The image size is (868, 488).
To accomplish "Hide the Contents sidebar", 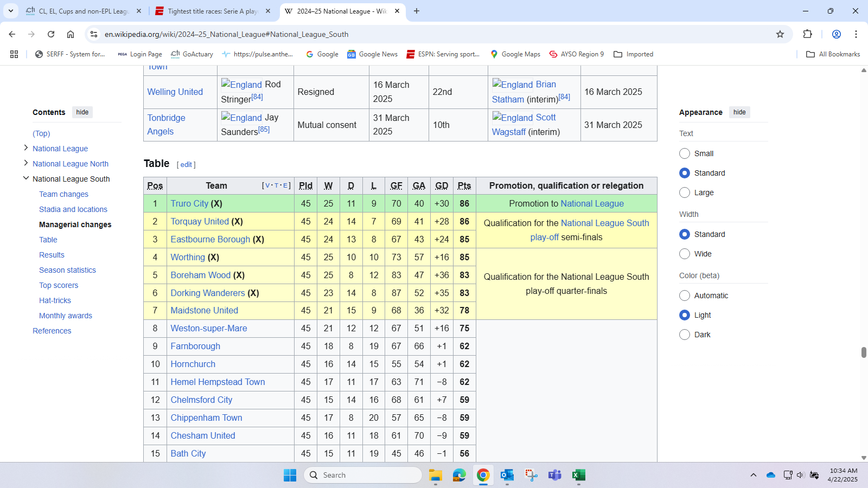I will [x=82, y=112].
